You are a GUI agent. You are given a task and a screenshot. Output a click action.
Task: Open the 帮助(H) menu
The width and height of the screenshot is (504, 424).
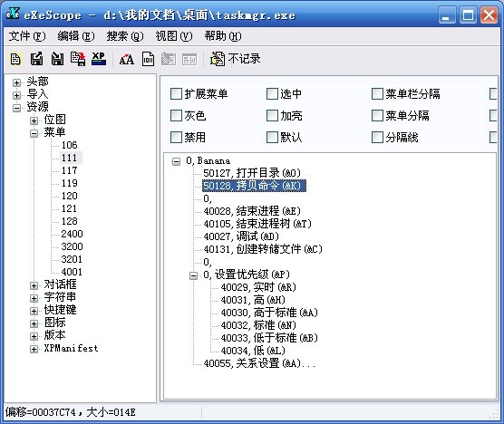pos(223,36)
